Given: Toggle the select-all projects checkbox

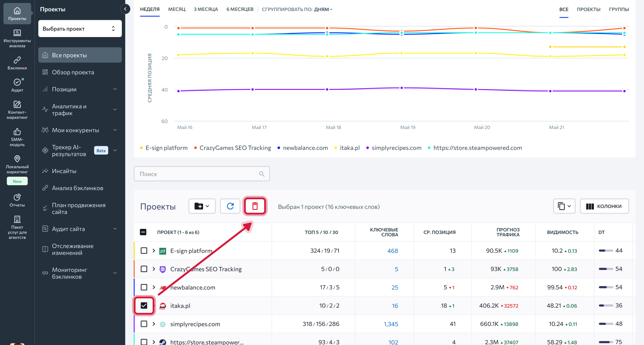Looking at the screenshot, I should [x=143, y=232].
